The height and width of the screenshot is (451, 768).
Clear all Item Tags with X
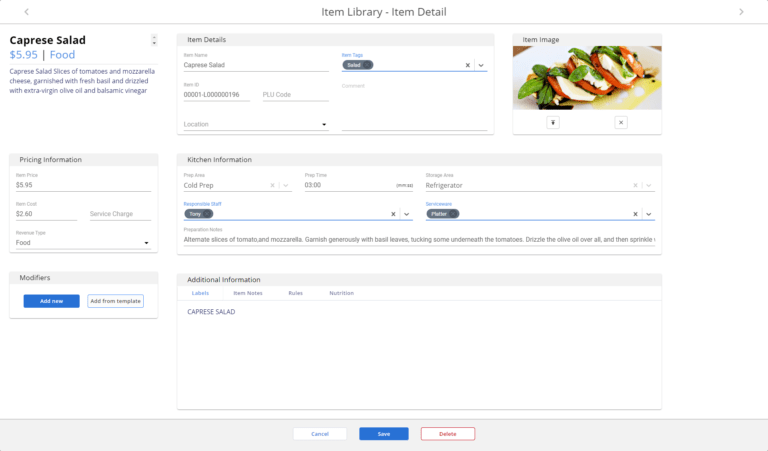click(x=468, y=65)
